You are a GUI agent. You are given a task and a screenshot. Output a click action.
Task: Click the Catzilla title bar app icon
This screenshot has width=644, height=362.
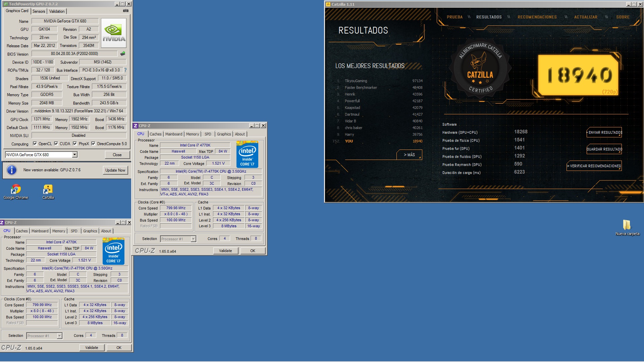(328, 4)
